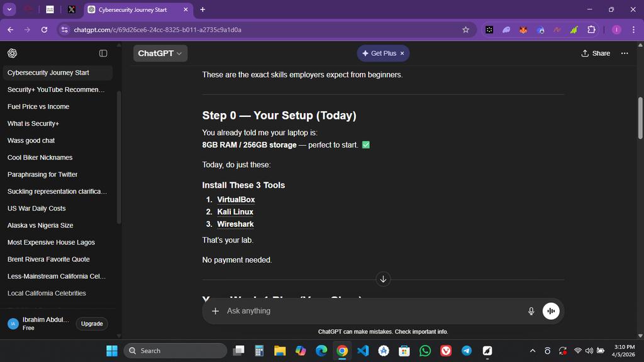Open the Ibrahim Abdul profile menu
The width and height of the screenshot is (644, 362).
39,324
